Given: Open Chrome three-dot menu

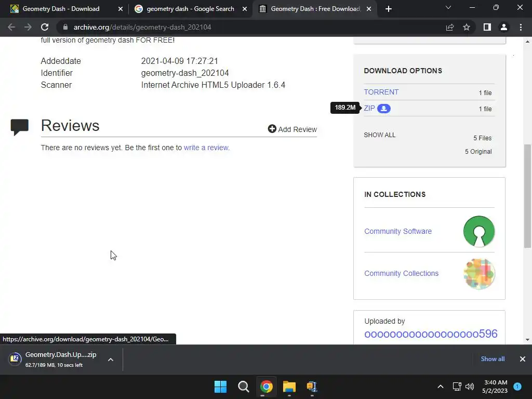Looking at the screenshot, I should [x=521, y=27].
